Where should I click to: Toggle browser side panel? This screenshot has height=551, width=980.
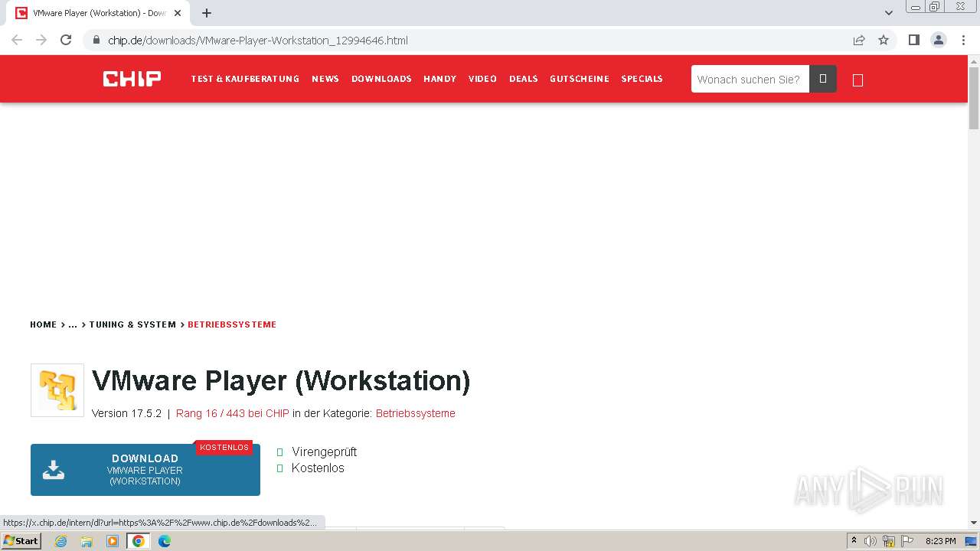(x=913, y=40)
